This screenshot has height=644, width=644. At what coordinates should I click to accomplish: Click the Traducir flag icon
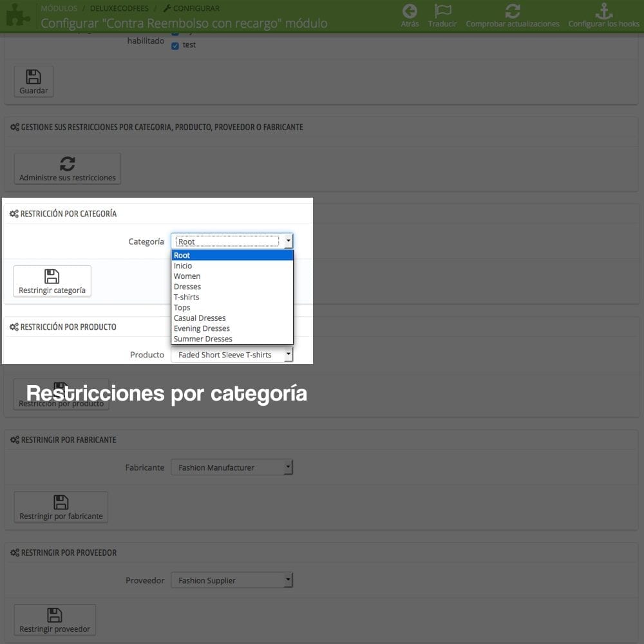tap(442, 12)
